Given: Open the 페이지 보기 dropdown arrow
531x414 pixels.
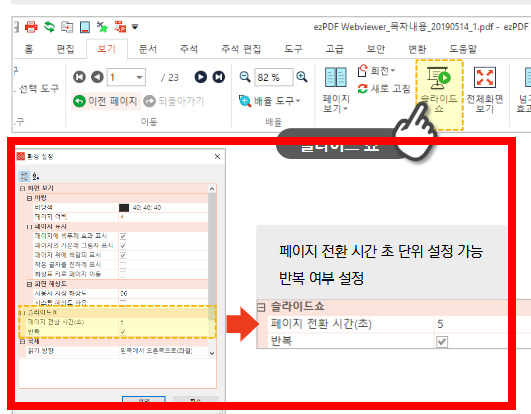Looking at the screenshot, I should [346, 109].
